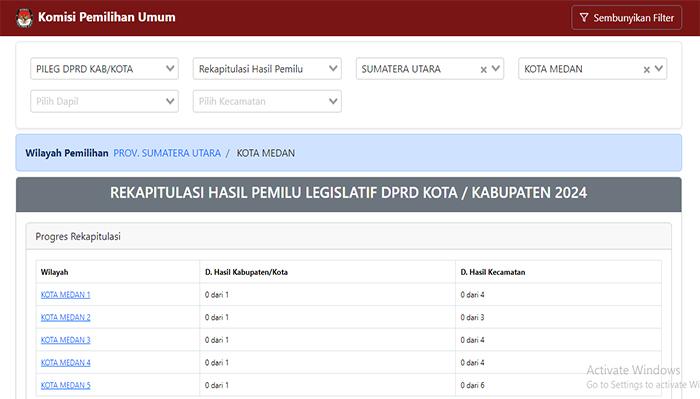Open the KOTA MEDAN city dropdown
The width and height of the screenshot is (700, 399).
[592, 69]
